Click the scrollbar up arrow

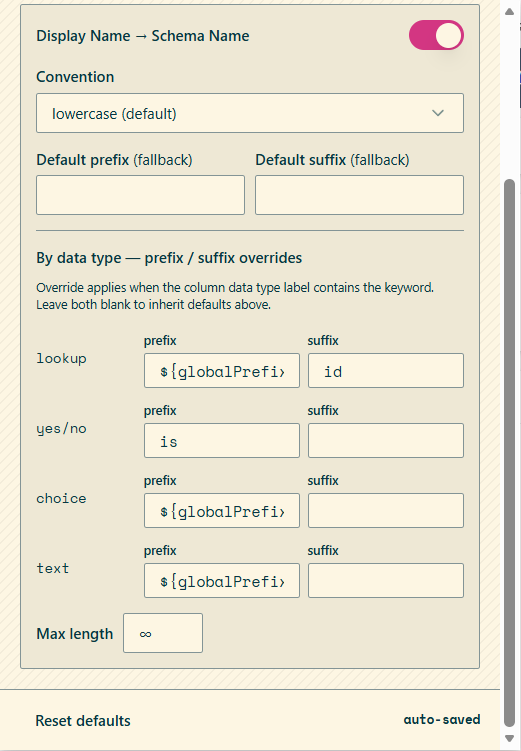510,11
